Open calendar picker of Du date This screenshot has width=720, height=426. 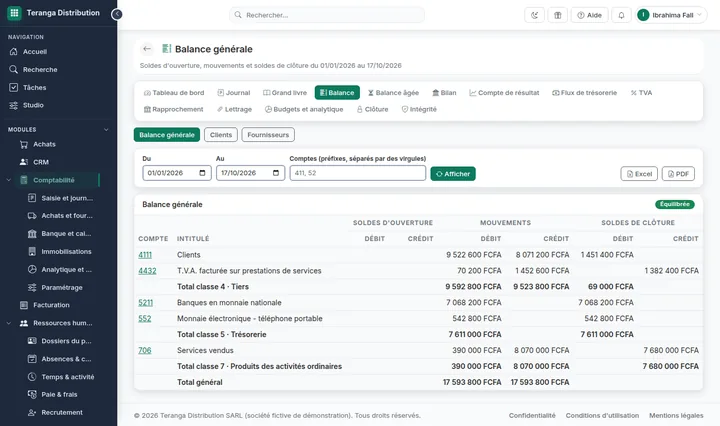(202, 173)
